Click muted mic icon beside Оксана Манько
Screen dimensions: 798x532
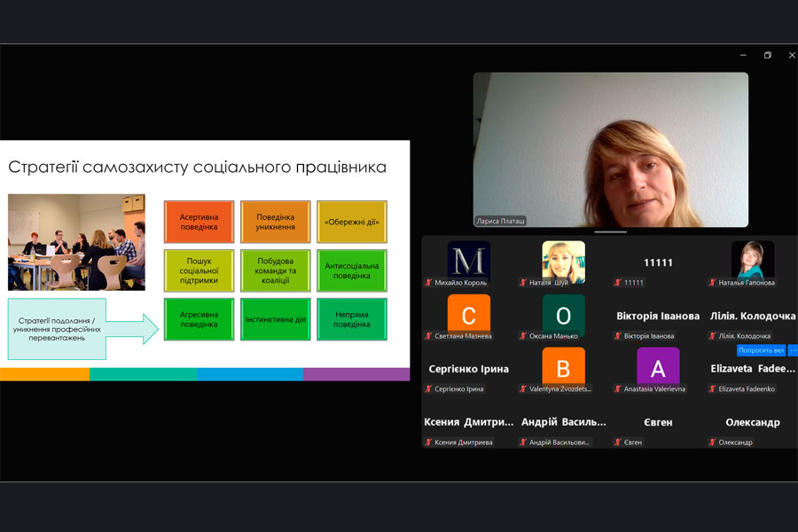pyautogui.click(x=523, y=336)
